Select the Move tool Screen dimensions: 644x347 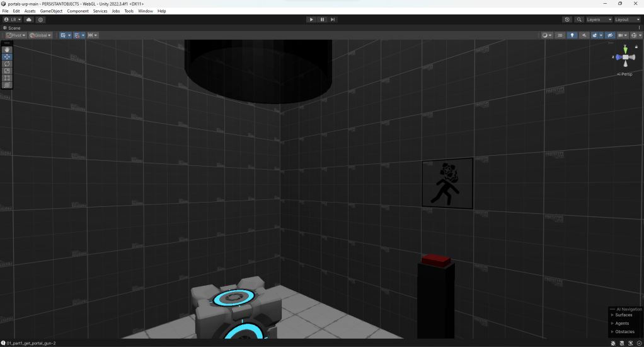[8, 57]
